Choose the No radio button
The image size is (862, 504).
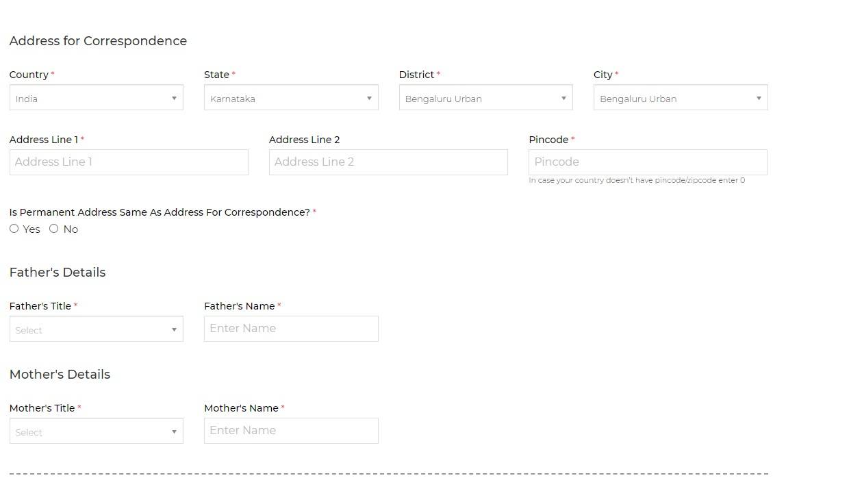coord(53,229)
